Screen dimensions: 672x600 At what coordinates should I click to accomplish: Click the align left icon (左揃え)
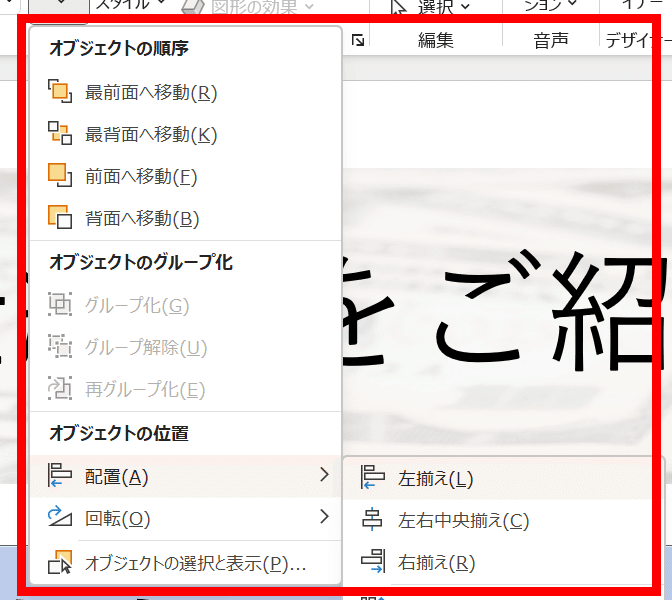[x=372, y=477]
